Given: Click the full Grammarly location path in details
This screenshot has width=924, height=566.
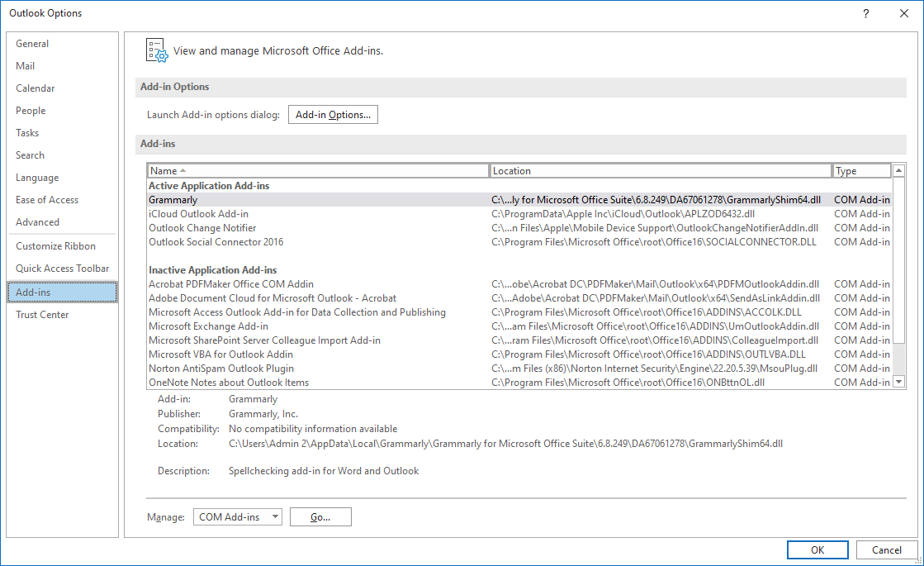Looking at the screenshot, I should 505,444.
